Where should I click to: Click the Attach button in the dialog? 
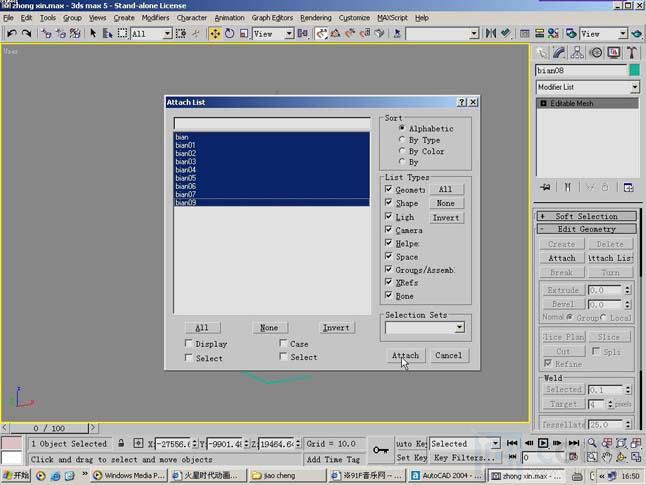tap(405, 355)
